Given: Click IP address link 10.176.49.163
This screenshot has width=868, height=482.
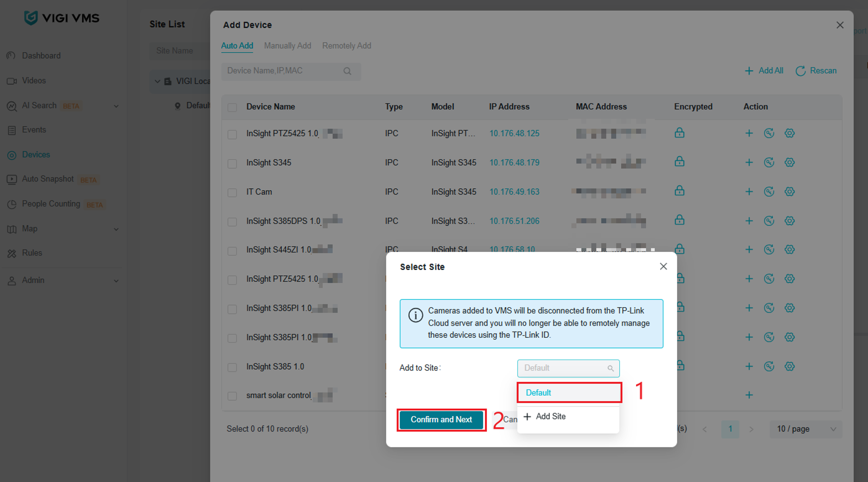Looking at the screenshot, I should 514,192.
